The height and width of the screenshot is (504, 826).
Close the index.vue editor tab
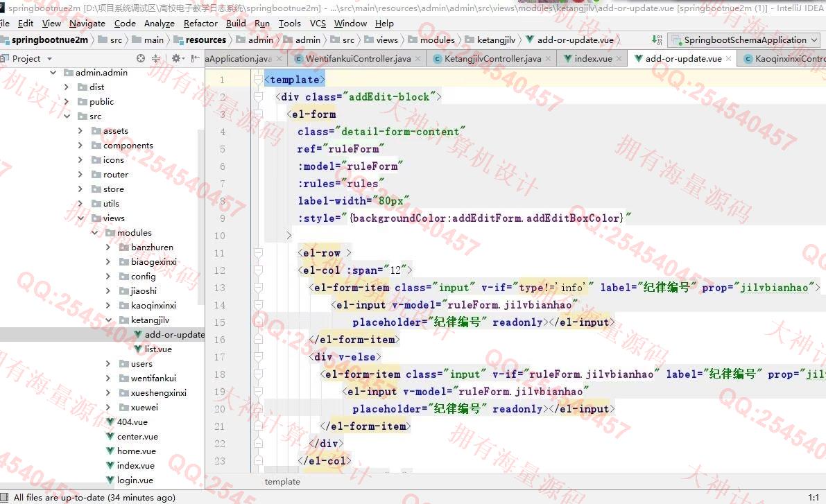pyautogui.click(x=619, y=59)
